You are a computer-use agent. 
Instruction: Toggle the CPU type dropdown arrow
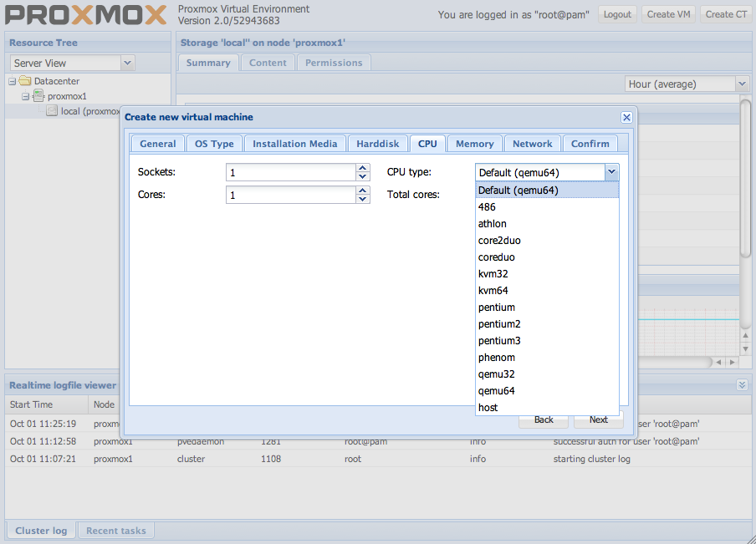pyautogui.click(x=611, y=172)
